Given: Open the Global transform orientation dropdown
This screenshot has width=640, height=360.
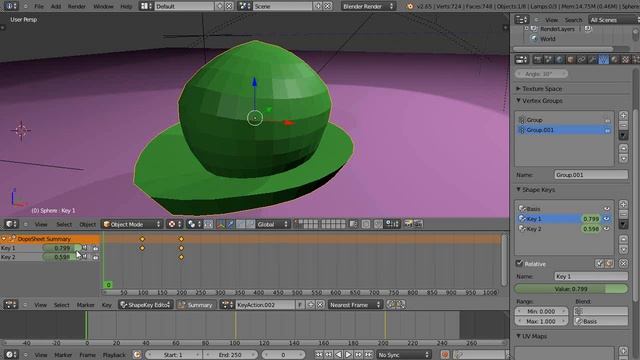Looking at the screenshot, I should 273,224.
